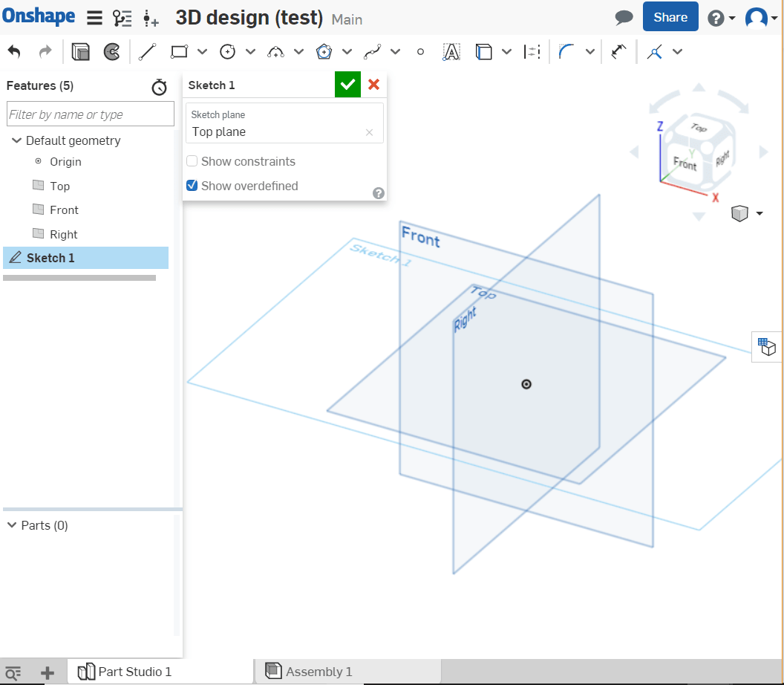Open the Trim tool dropdown arrow
The width and height of the screenshot is (784, 685).
pos(678,51)
